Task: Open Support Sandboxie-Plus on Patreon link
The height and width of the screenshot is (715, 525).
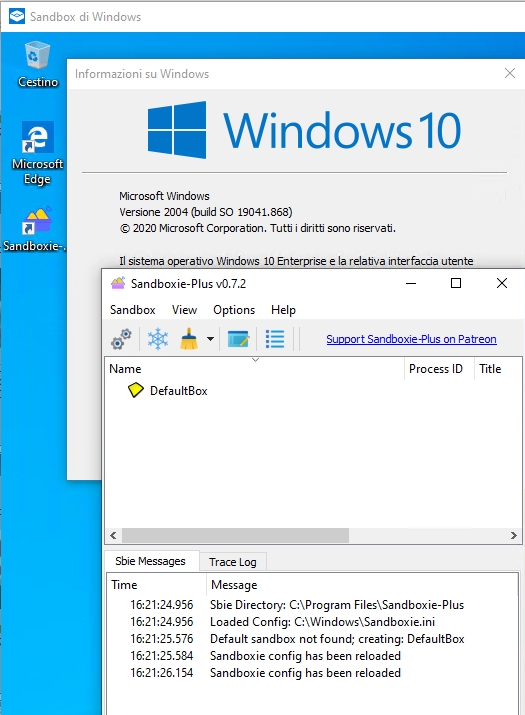Action: point(411,339)
